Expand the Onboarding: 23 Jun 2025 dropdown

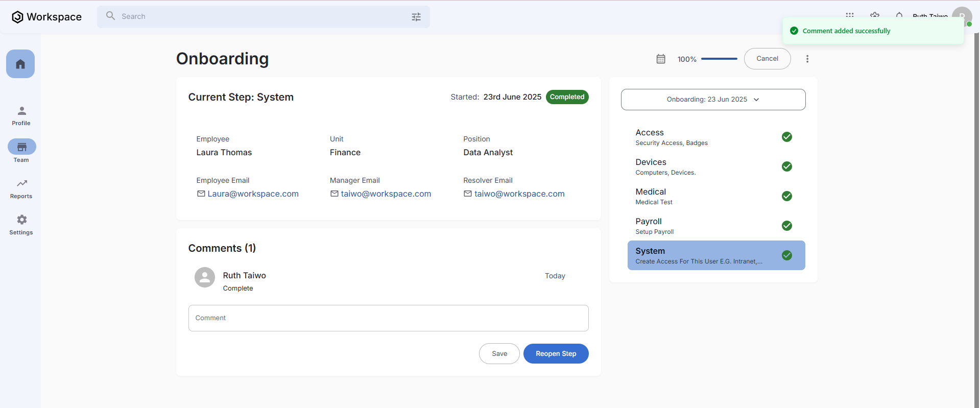pyautogui.click(x=713, y=100)
